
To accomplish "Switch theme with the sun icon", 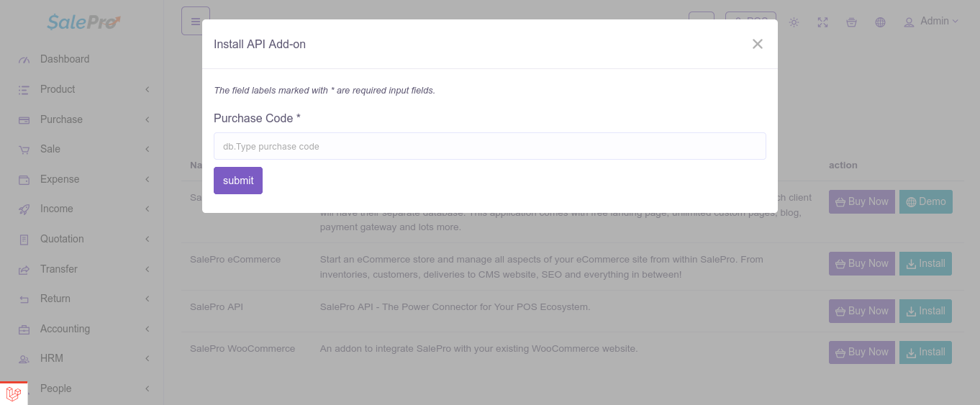I will (794, 22).
